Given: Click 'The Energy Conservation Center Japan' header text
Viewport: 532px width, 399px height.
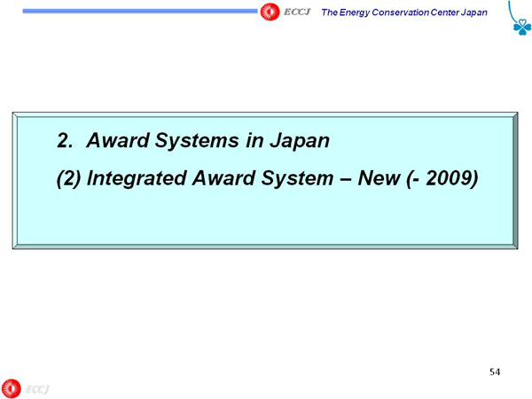Looking at the screenshot, I should (x=404, y=12).
